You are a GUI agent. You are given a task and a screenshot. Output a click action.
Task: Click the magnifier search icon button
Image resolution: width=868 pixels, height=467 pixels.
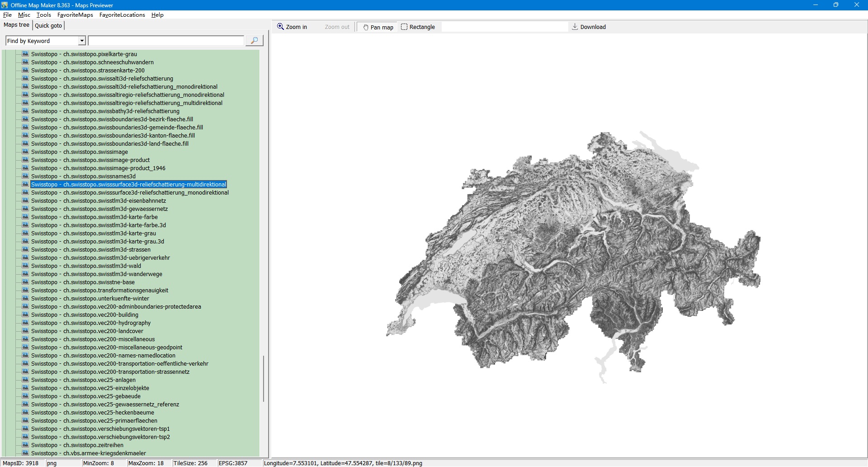coord(254,41)
